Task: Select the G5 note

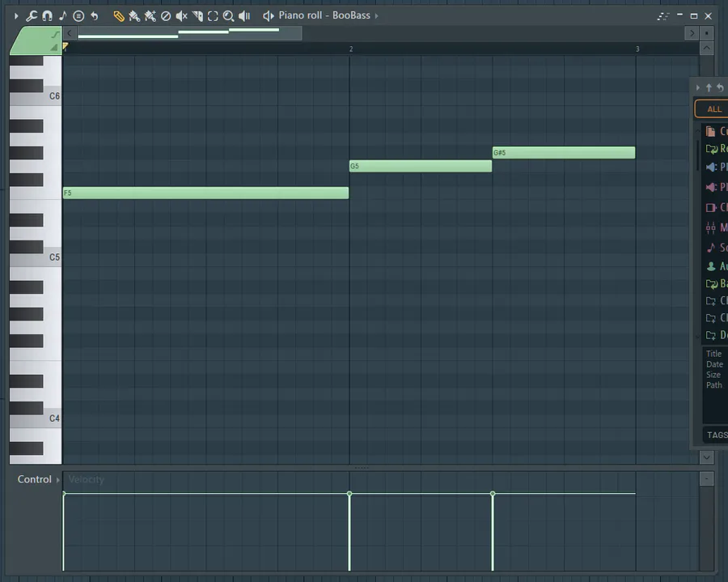Action: point(421,166)
